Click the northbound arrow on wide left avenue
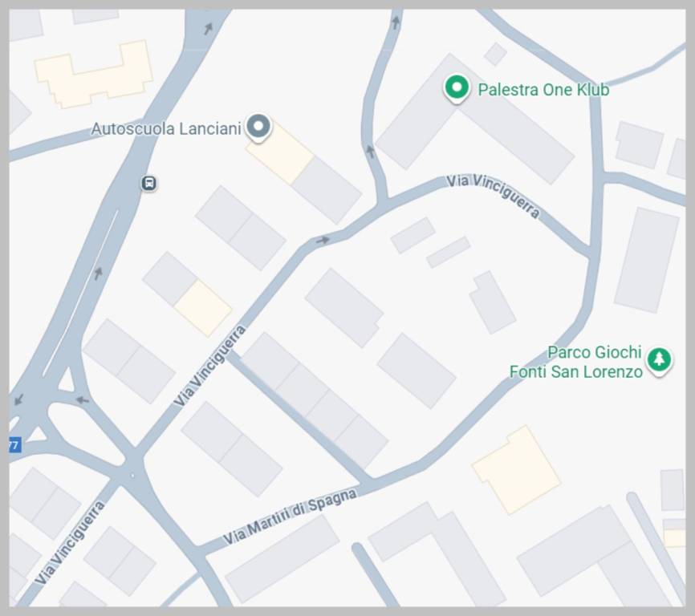 coord(98,274)
